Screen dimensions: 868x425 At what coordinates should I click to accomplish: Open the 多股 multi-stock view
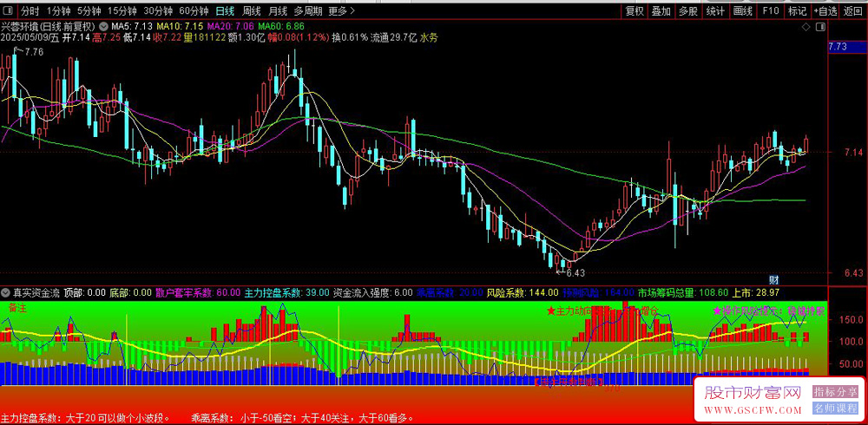coord(688,10)
